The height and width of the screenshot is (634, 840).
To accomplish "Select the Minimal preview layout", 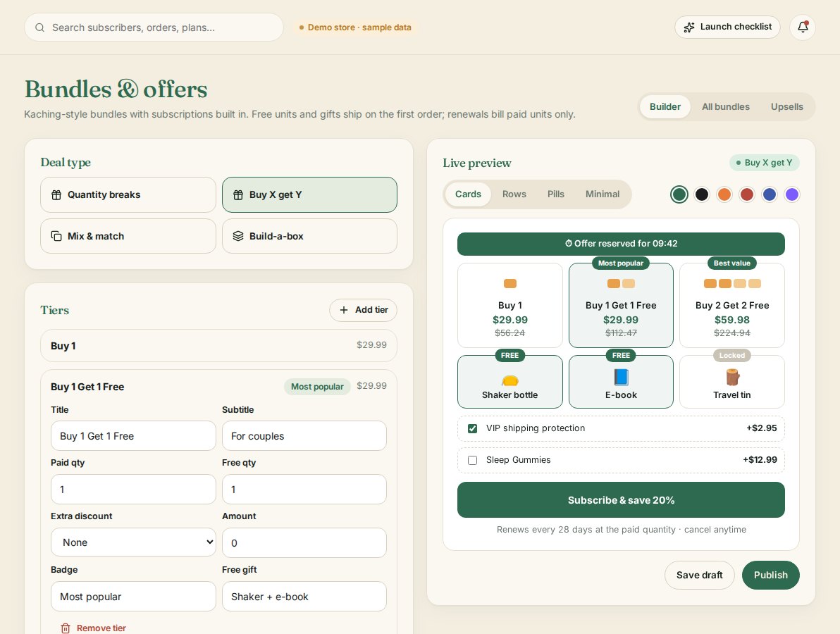I will point(602,194).
